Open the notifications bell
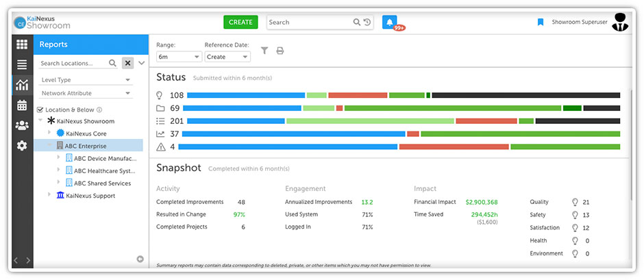The image size is (644, 280). pos(389,22)
